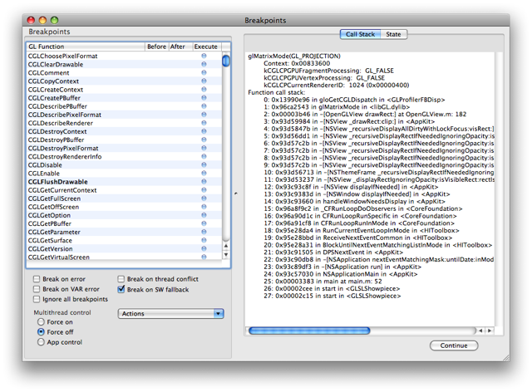Enable the Break on error checkbox
This screenshot has height=392, width=532.
(x=37, y=280)
